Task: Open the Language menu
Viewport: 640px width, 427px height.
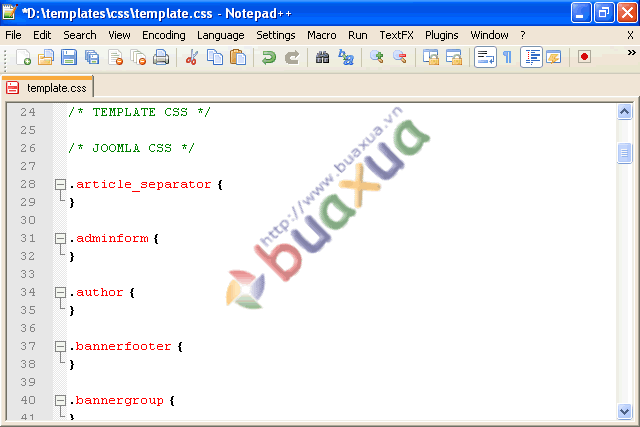Action: pos(220,35)
